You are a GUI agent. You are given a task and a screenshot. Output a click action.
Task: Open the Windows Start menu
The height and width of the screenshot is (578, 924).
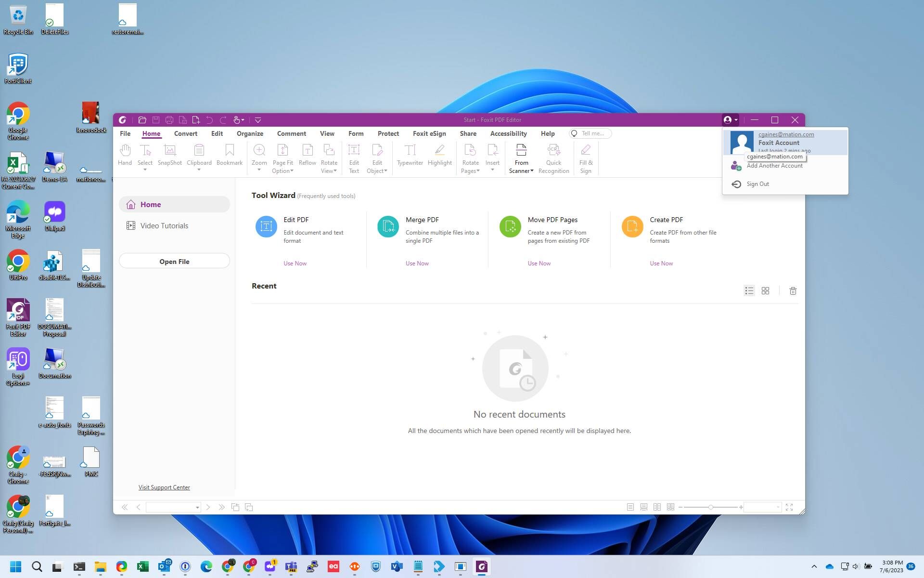click(x=16, y=566)
